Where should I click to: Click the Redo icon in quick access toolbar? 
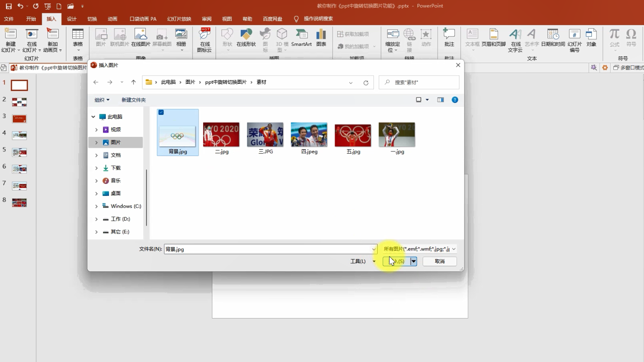pyautogui.click(x=36, y=6)
